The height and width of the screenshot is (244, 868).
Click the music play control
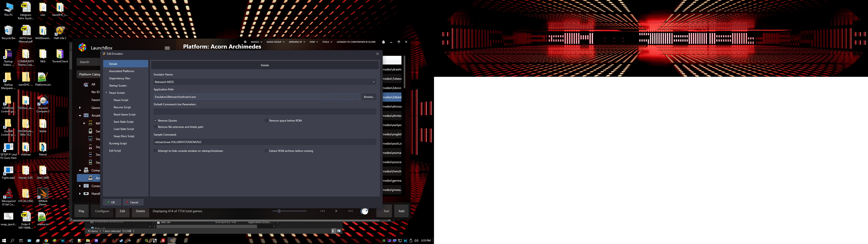click(x=336, y=211)
